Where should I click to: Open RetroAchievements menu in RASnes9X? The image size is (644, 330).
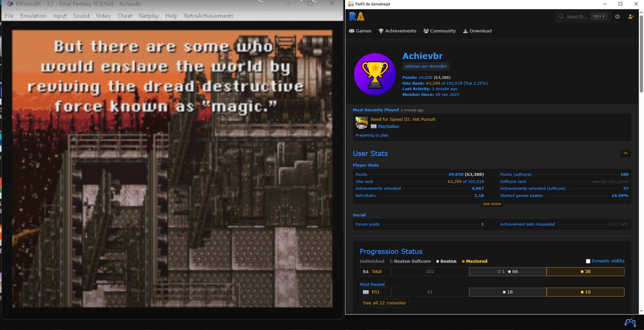(209, 16)
